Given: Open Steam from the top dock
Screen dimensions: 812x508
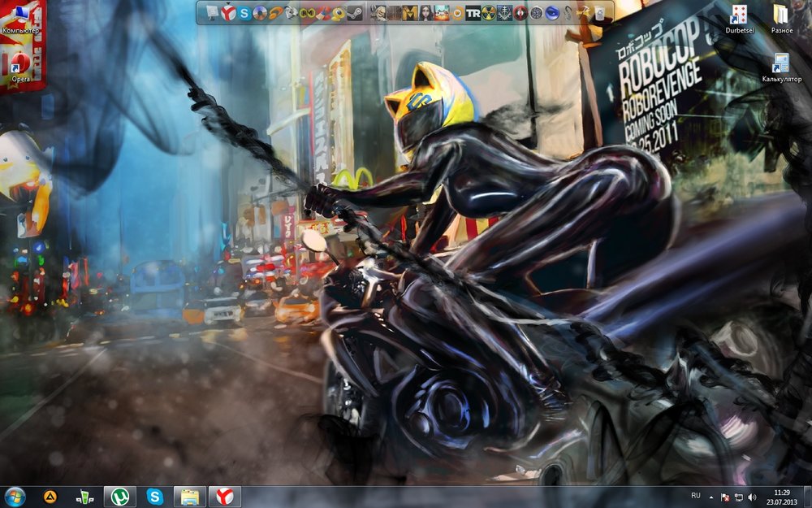Looking at the screenshot, I should 355,12.
